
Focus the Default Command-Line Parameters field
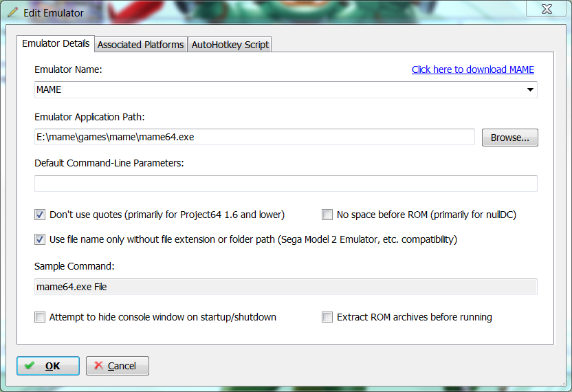point(285,184)
